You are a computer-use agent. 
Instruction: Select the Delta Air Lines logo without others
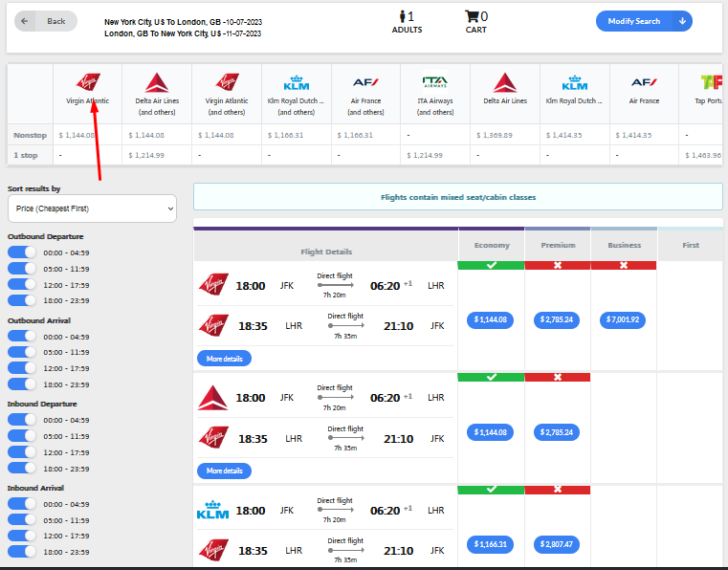coord(505,82)
